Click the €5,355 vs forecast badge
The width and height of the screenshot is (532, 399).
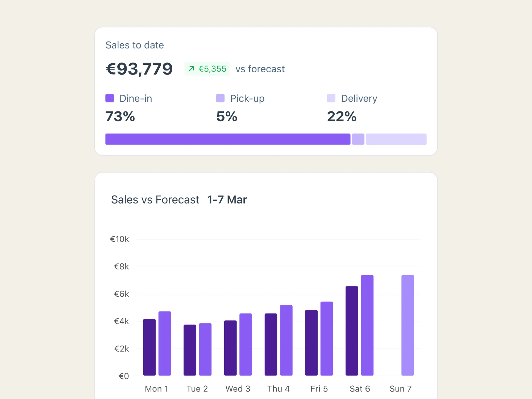[x=207, y=69]
